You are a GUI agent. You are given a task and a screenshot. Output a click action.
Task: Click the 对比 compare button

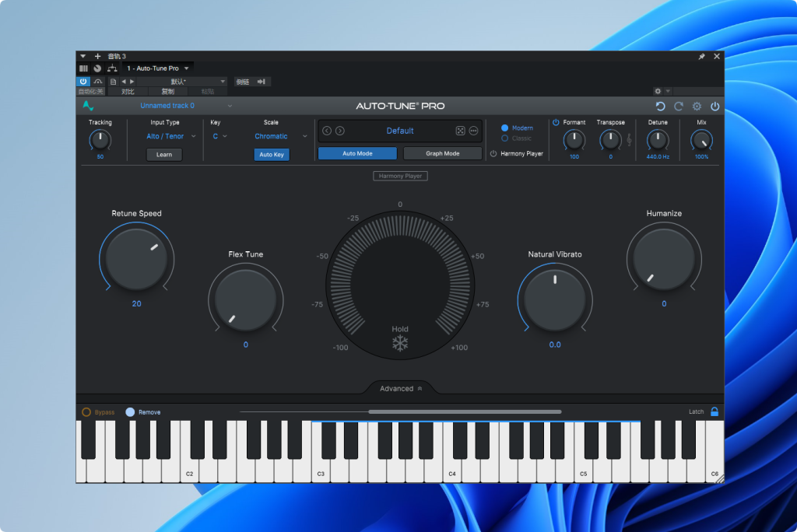(128, 92)
